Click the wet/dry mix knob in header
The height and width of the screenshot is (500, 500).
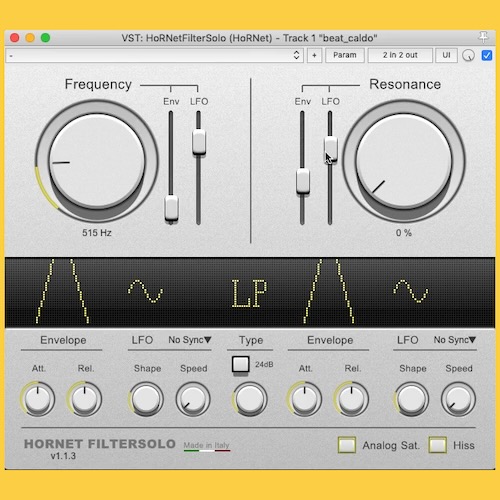pos(468,55)
